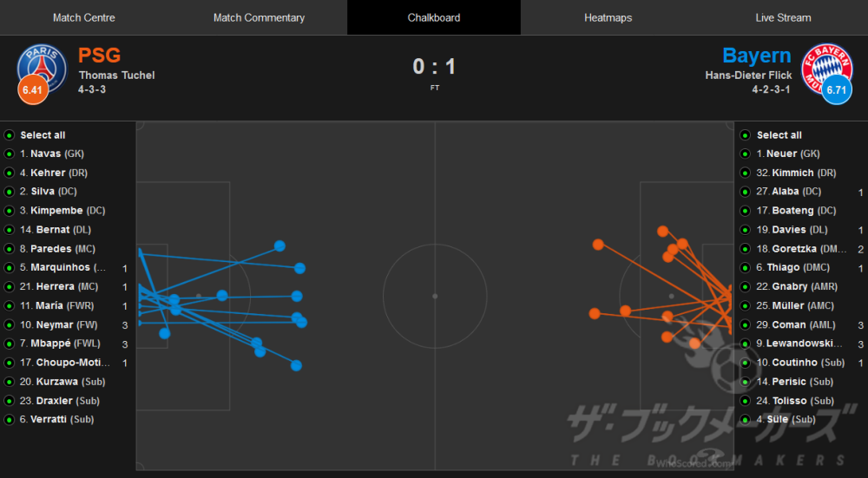
Task: Click the centre spot on the pitch
Action: pyautogui.click(x=435, y=297)
